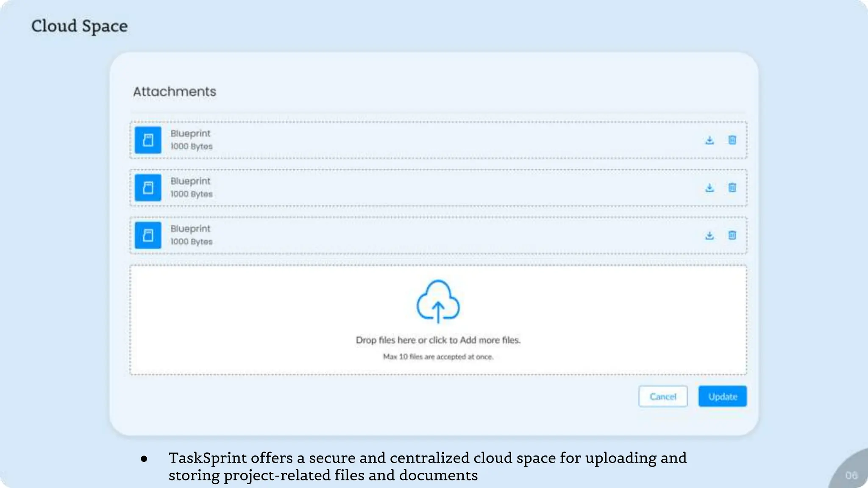Click the Cloud Space slide title
The image size is (868, 488).
point(79,26)
